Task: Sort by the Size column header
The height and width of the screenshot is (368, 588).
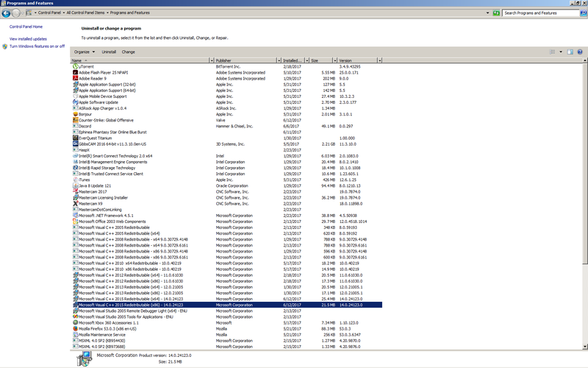Action: tap(321, 60)
